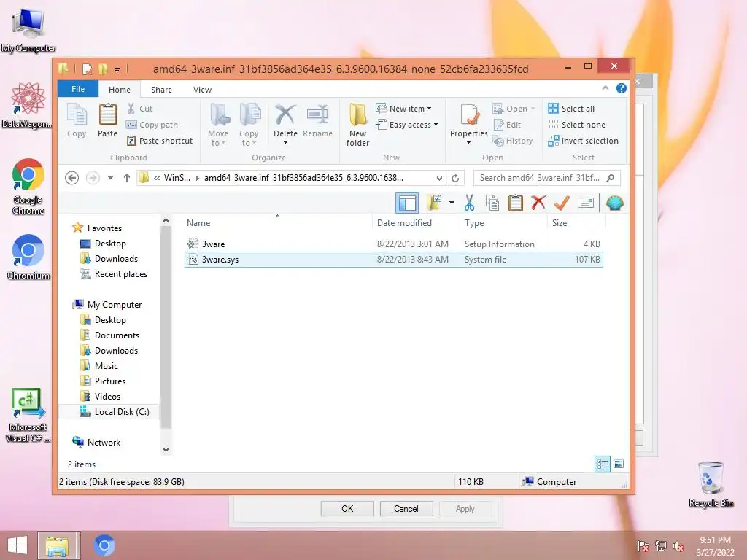Image resolution: width=747 pixels, height=560 pixels.
Task: Click the blue help question mark icon
Action: tap(622, 88)
